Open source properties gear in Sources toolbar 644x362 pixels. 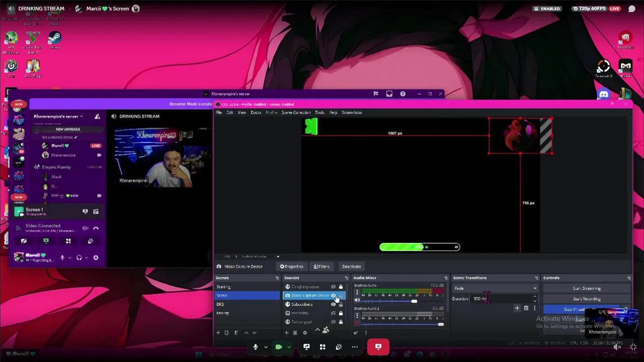[x=305, y=333]
